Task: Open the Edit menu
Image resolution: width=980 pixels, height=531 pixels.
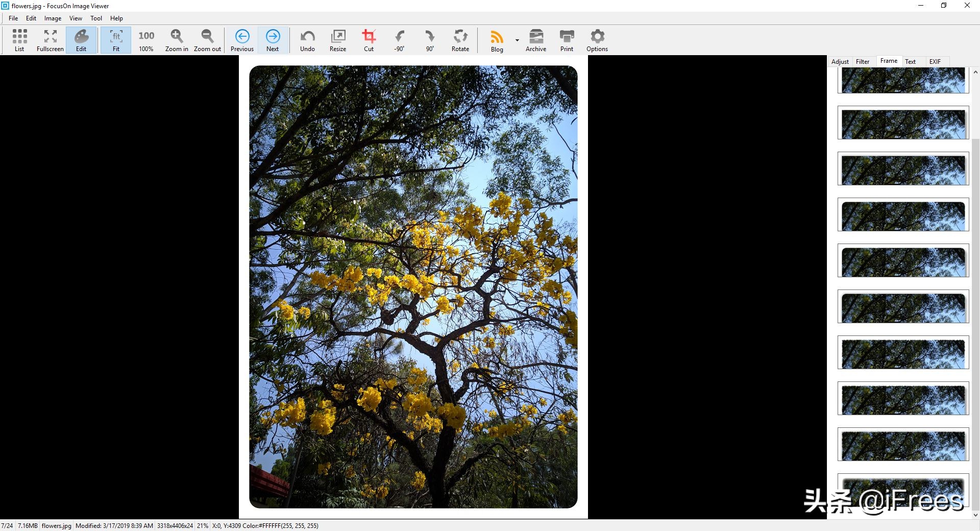Action: tap(31, 18)
